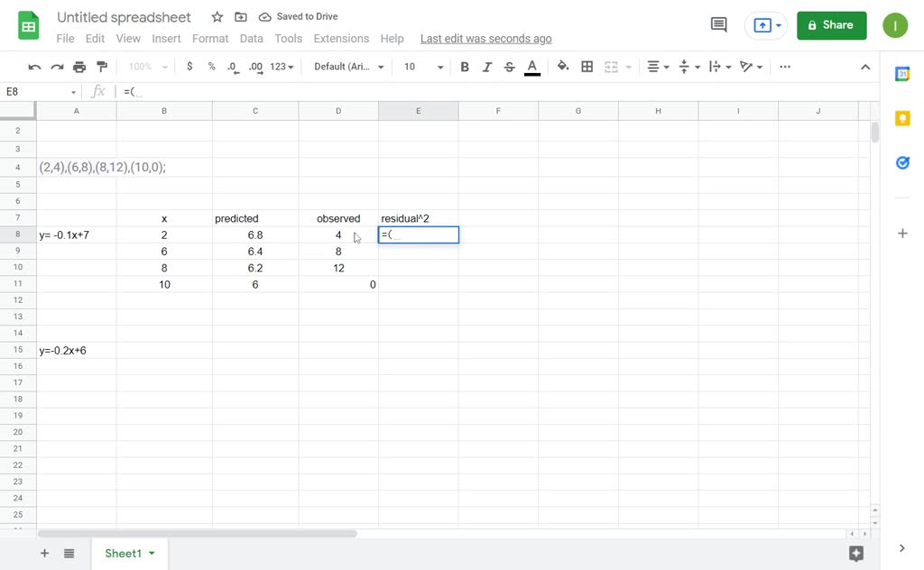Open comment history
The height and width of the screenshot is (570, 924).
tap(718, 24)
